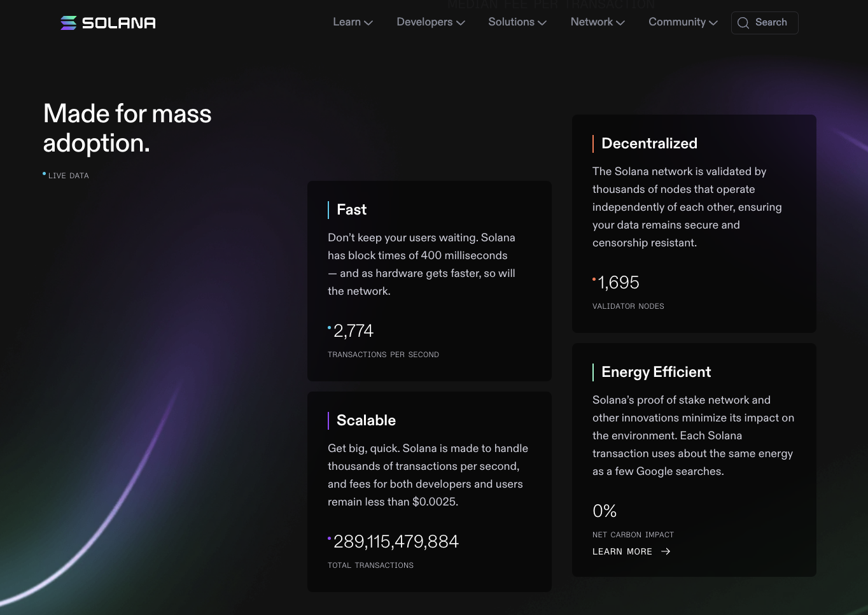Select the Fast card heading
The height and width of the screenshot is (615, 868).
(x=351, y=209)
